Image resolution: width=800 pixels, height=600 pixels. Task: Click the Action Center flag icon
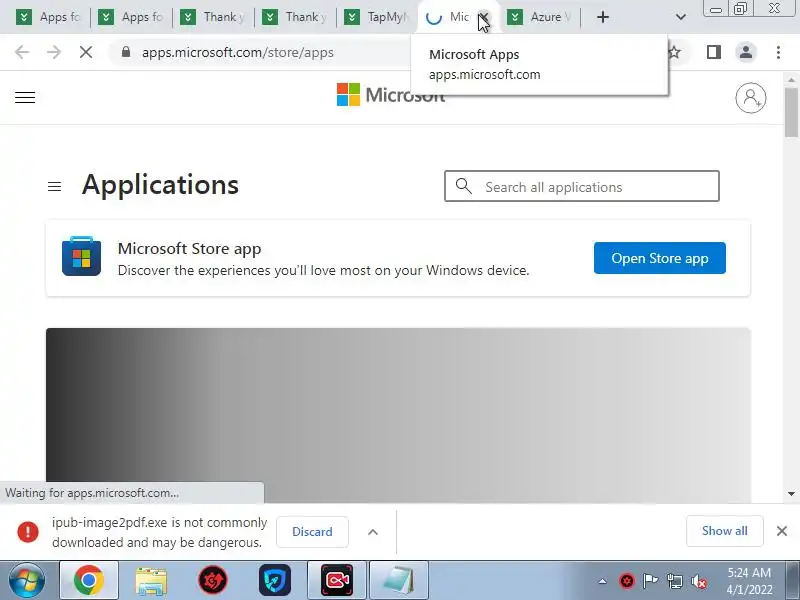pyautogui.click(x=650, y=581)
